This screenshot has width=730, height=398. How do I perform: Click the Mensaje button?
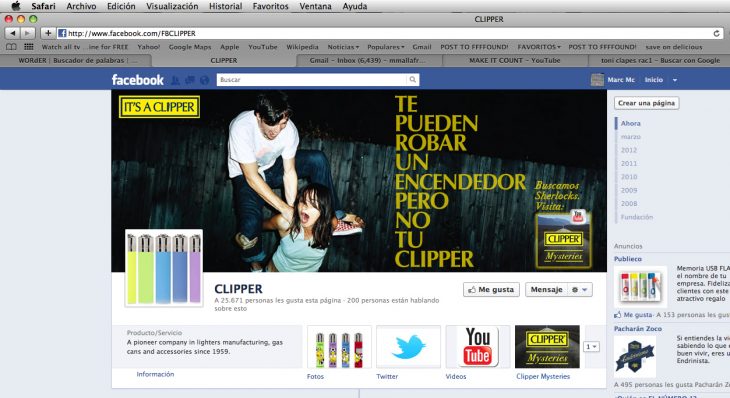[546, 290]
